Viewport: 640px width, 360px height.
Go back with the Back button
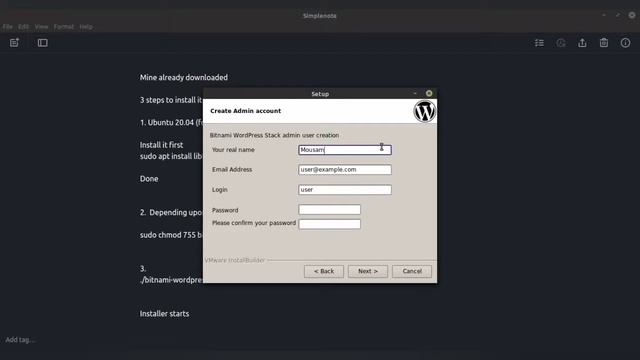(324, 271)
